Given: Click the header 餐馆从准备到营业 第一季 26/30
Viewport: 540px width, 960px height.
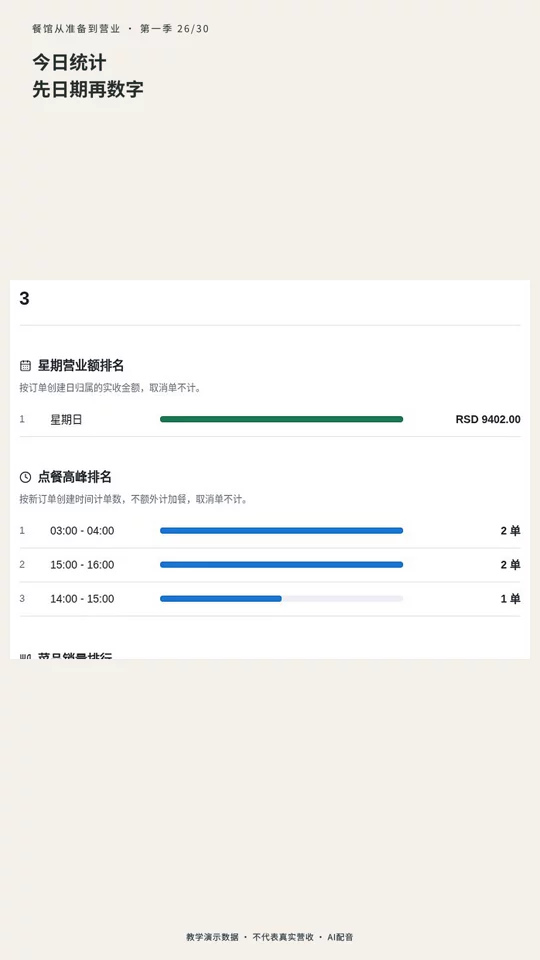Looking at the screenshot, I should pyautogui.click(x=121, y=29).
